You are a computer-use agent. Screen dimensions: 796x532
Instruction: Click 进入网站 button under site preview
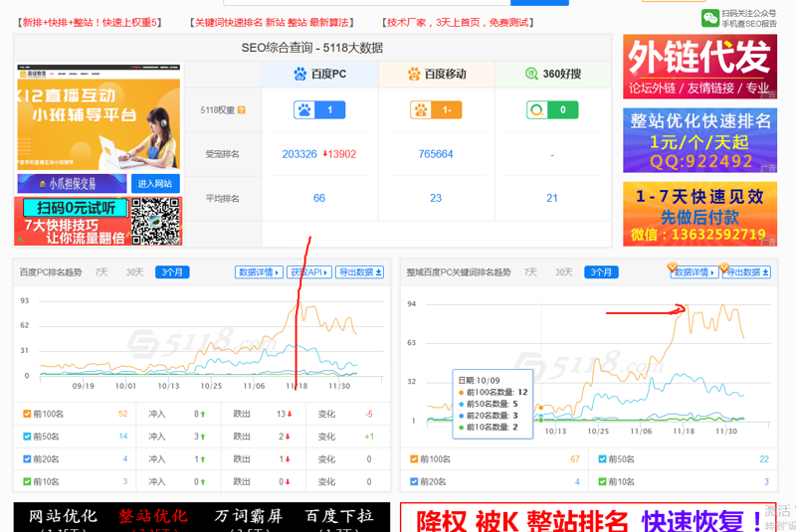pyautogui.click(x=155, y=184)
